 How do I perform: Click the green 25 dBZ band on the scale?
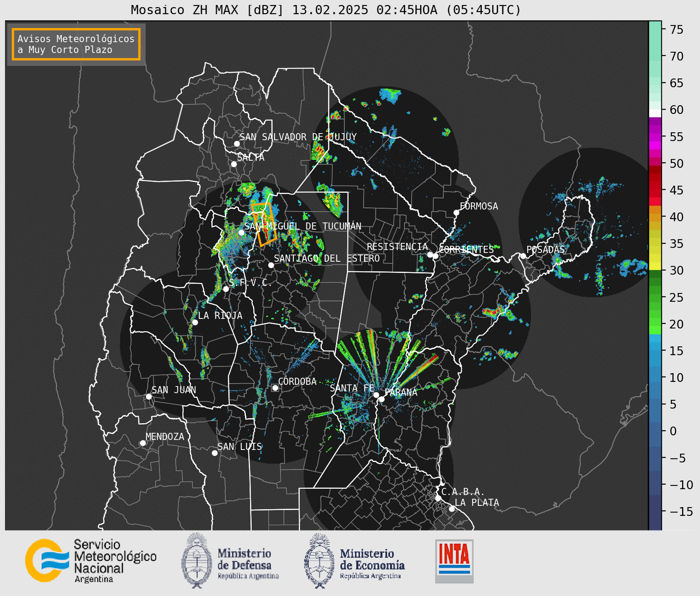[x=655, y=298]
